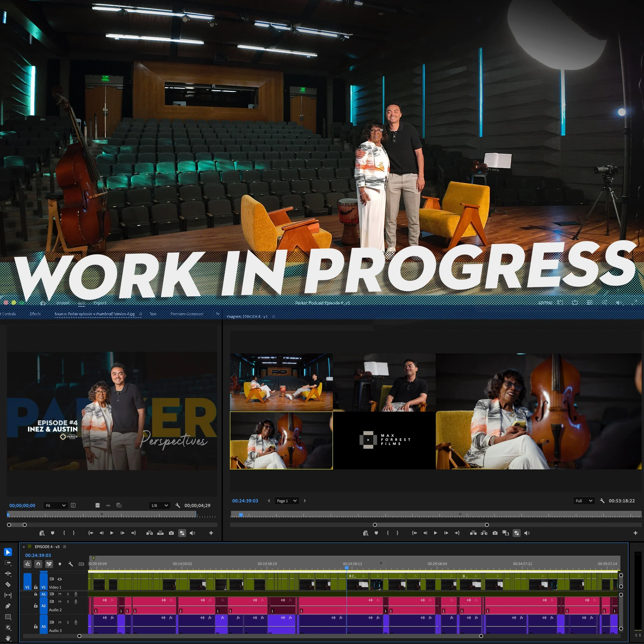Image resolution: width=644 pixels, height=644 pixels.
Task: Open the Full playback resolution dropdown
Action: (584, 501)
